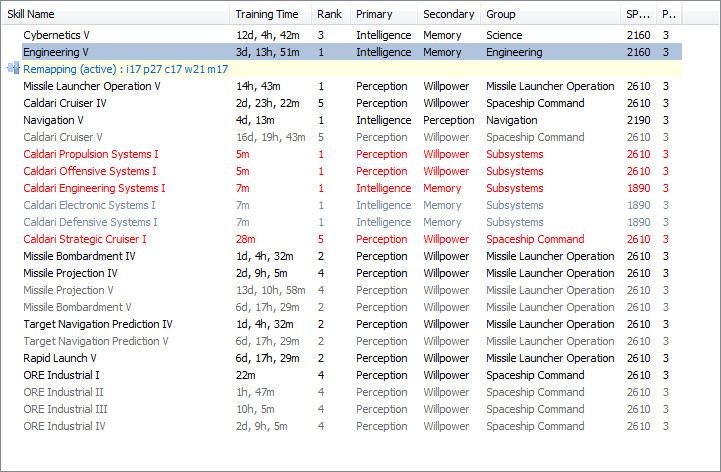Sort by Skill Name column header
This screenshot has height=472, width=721.
116,14
